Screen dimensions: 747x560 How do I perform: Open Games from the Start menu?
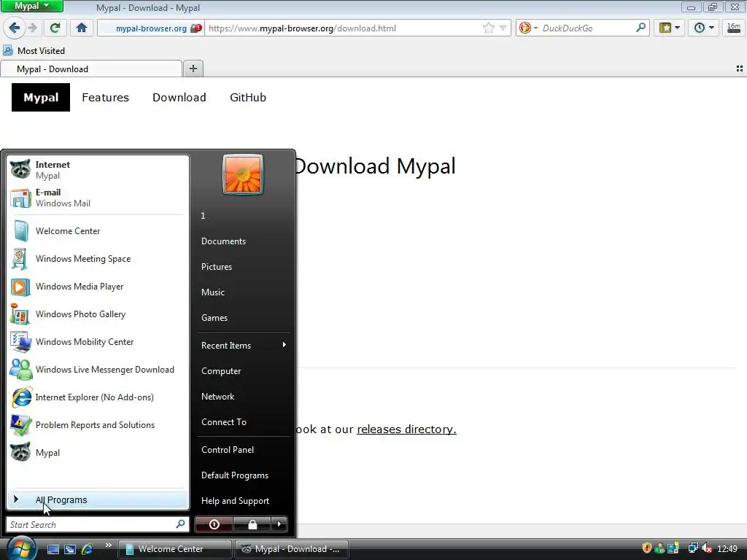click(x=243, y=318)
